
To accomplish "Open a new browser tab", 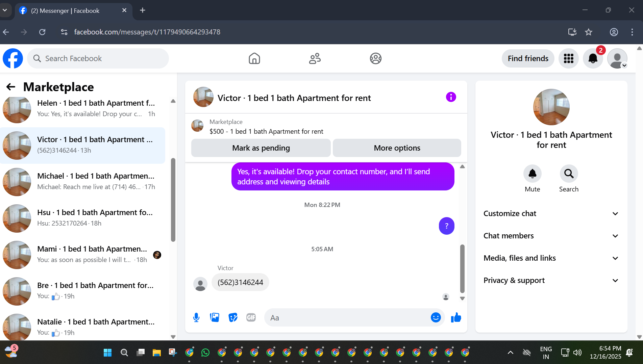I will 143,10.
